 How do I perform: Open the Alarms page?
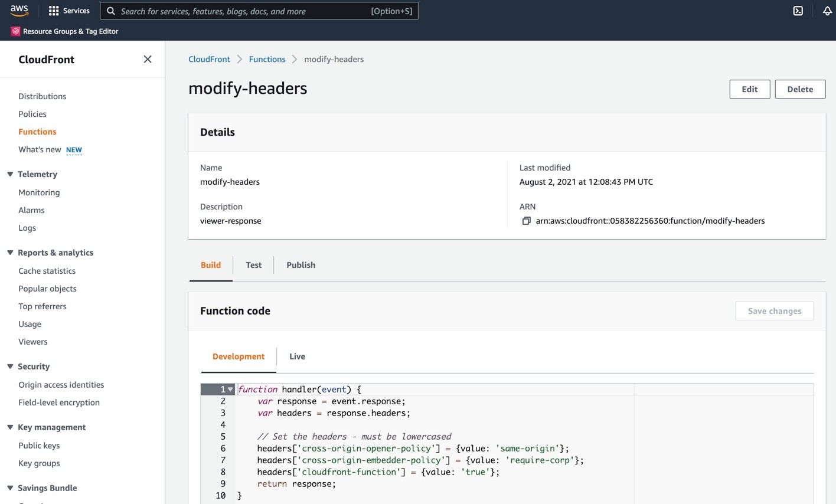(x=31, y=210)
